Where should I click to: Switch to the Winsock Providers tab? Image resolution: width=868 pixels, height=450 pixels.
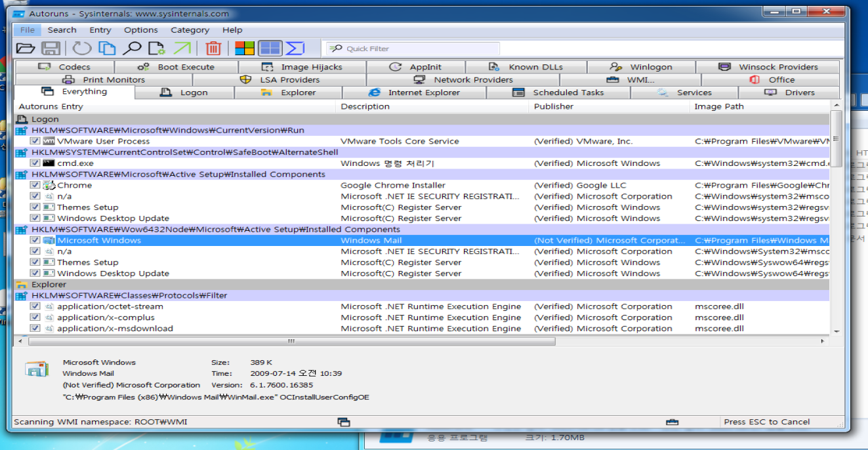click(768, 67)
